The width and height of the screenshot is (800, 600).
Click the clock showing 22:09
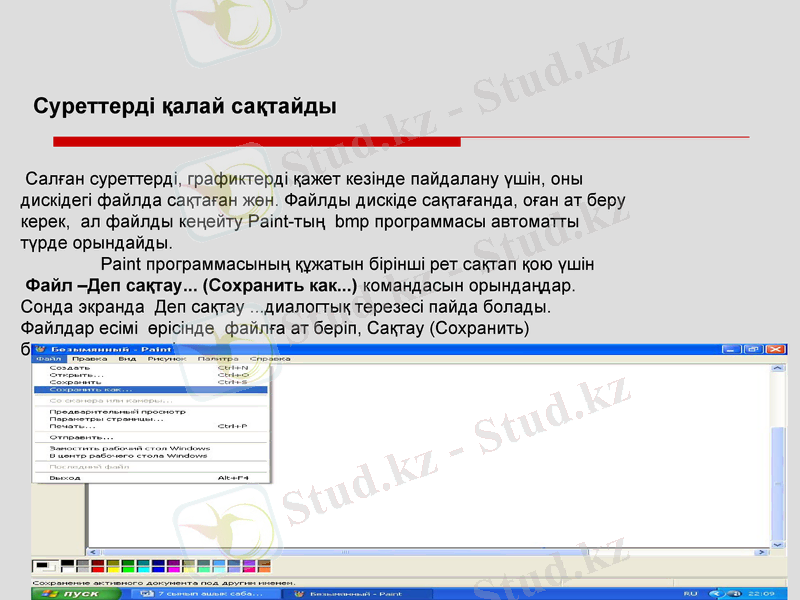[x=760, y=592]
